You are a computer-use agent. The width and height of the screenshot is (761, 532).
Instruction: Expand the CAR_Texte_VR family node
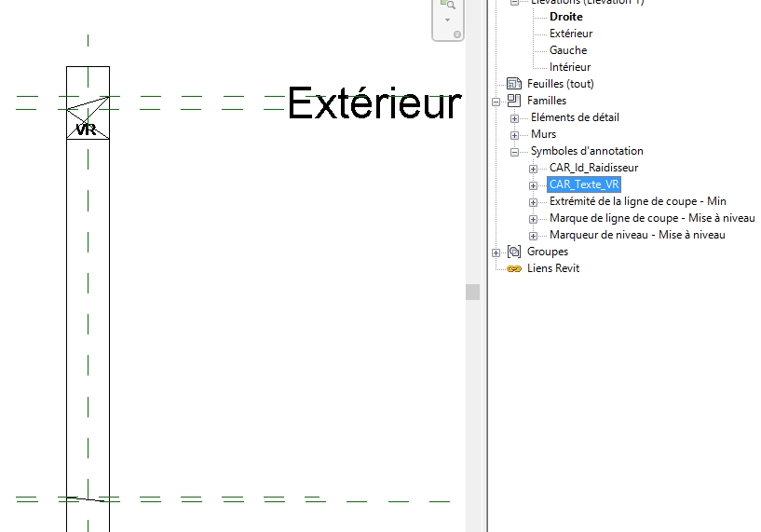(533, 185)
